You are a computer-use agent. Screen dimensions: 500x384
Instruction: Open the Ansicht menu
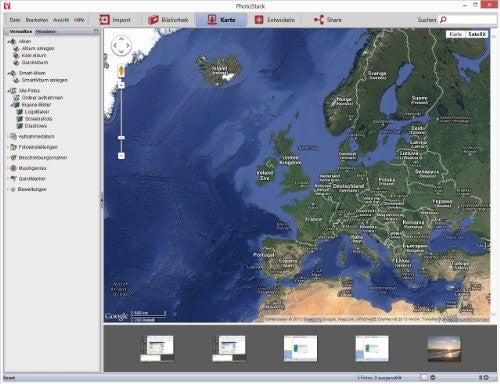tap(61, 20)
